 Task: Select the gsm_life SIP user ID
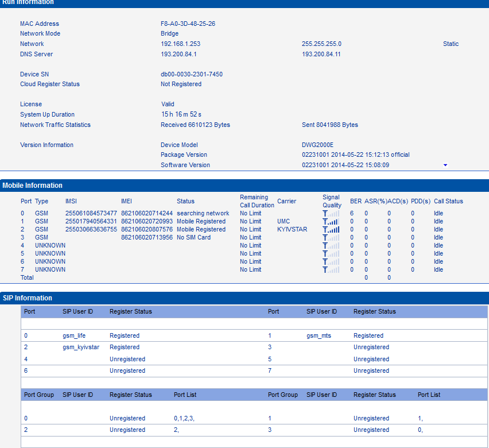click(77, 335)
